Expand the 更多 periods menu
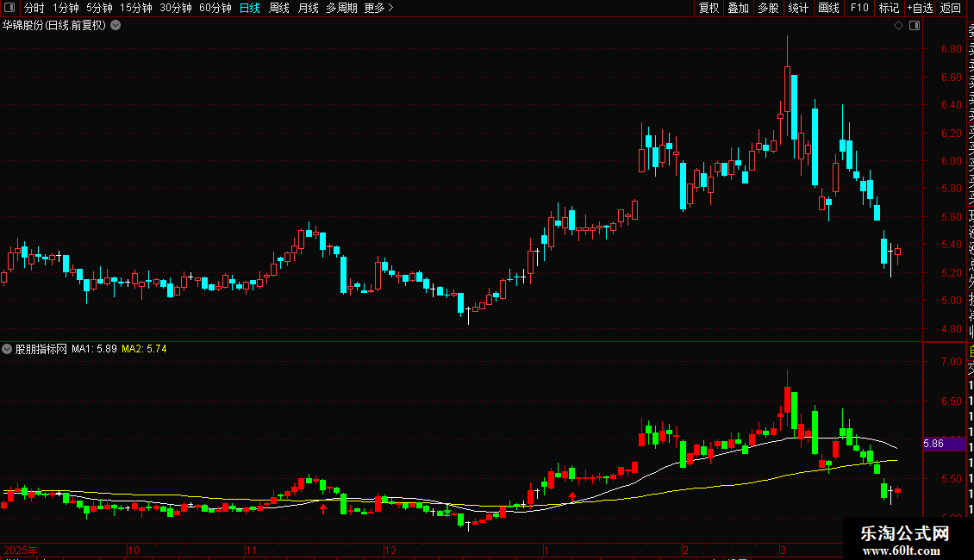This screenshot has width=974, height=560. tap(379, 8)
